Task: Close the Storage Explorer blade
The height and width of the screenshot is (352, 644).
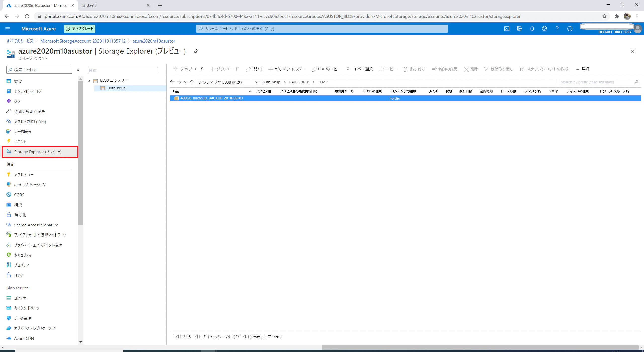Action: (x=633, y=51)
